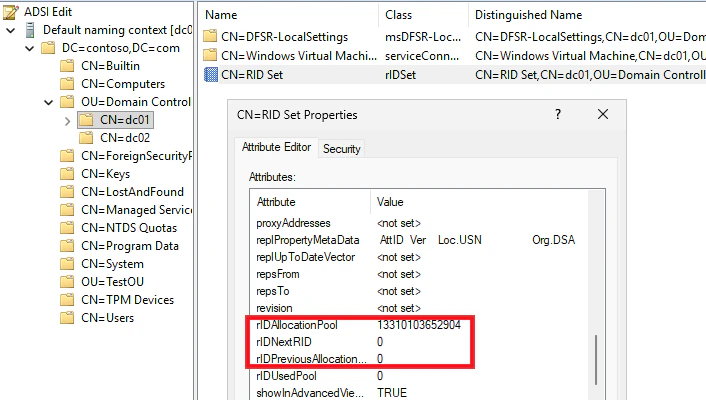Click the CN=Users folder icon

(67, 318)
